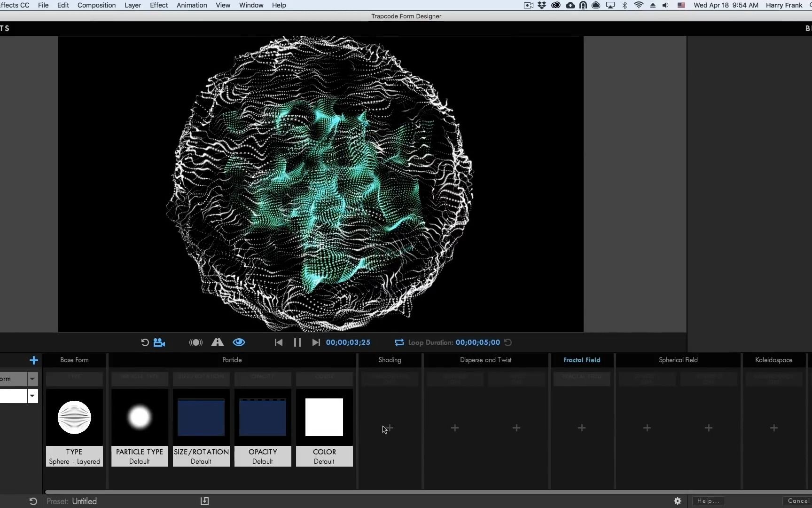Toggle the motion blur icon
This screenshot has height=508, width=812.
[x=195, y=342]
